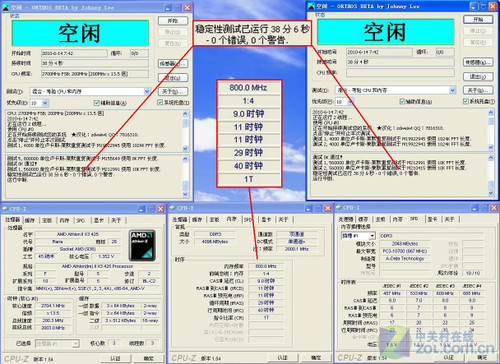Click 确定 button in left CPU-Z window
The width and height of the screenshot is (500, 364).
(x=149, y=358)
